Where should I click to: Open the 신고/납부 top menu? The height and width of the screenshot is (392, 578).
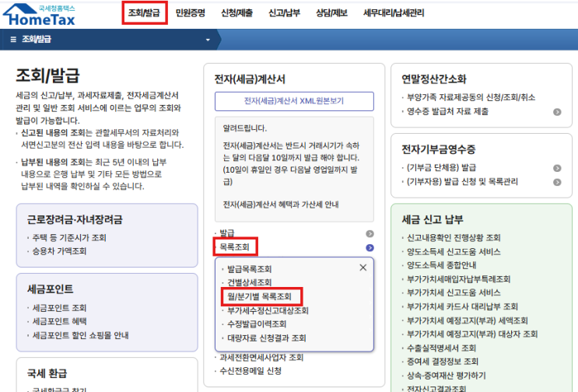click(x=284, y=13)
